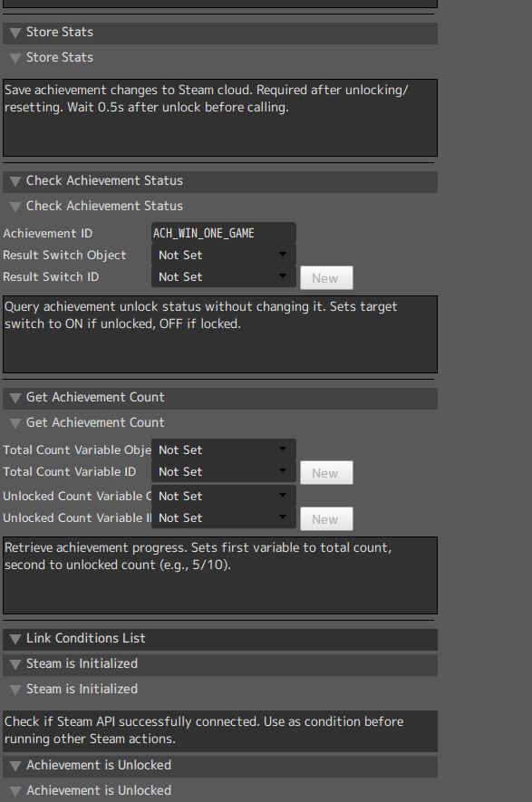Open the Result Switch Object dropdown
The width and height of the screenshot is (532, 802).
coord(224,255)
